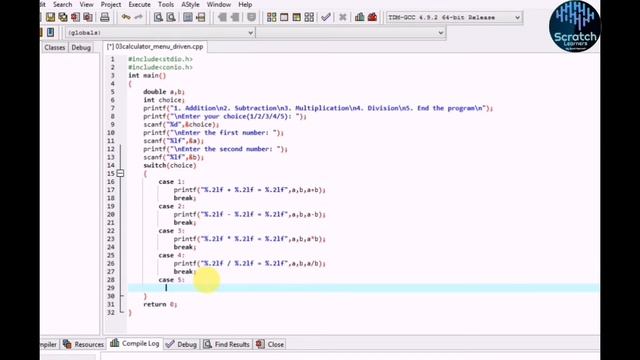This screenshot has height=360, width=640.
Task: Click the Indent toolbar icon
Action: pyautogui.click(x=222, y=17)
